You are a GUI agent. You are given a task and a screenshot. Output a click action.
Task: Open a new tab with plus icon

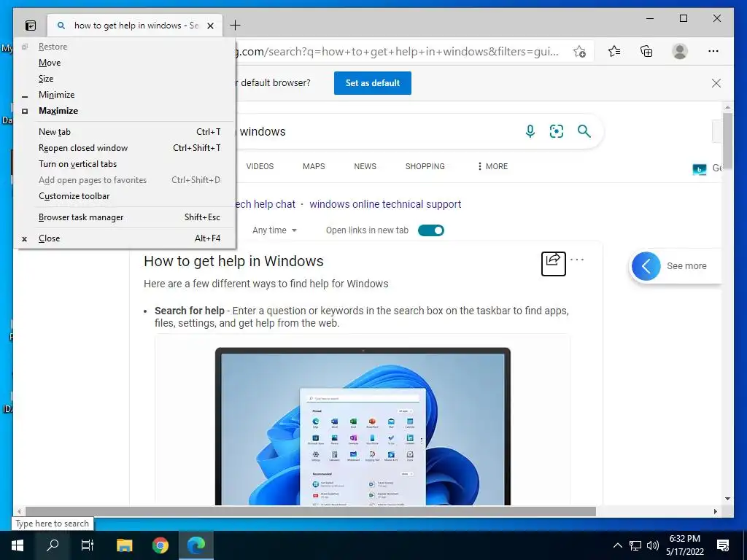[x=236, y=26]
